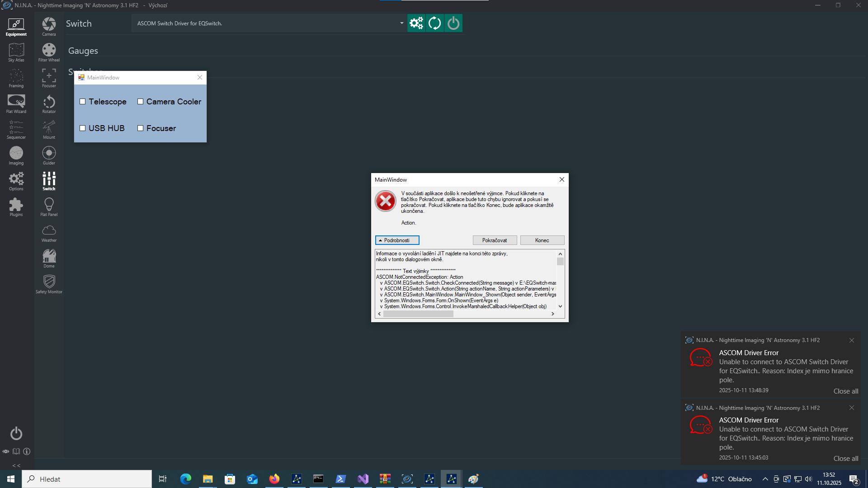Rescan available switch drivers

(434, 23)
